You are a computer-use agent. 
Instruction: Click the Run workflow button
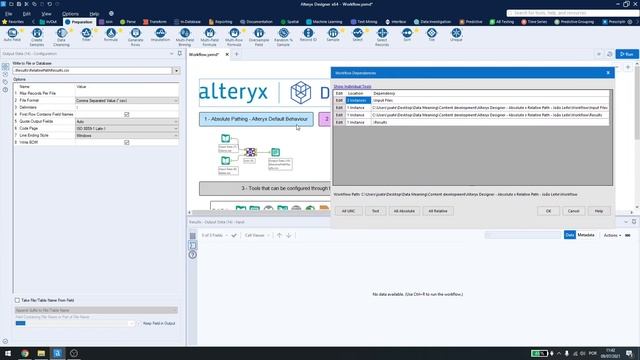pos(627,54)
